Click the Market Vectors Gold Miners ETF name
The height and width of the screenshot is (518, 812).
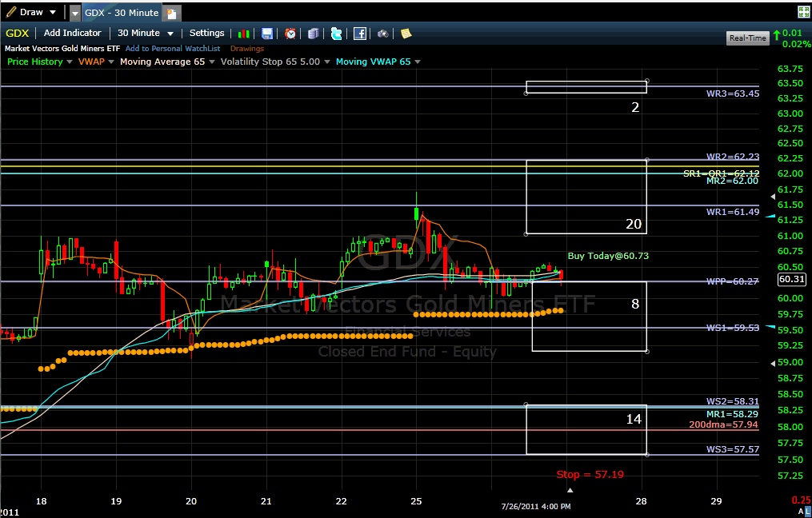(62, 49)
